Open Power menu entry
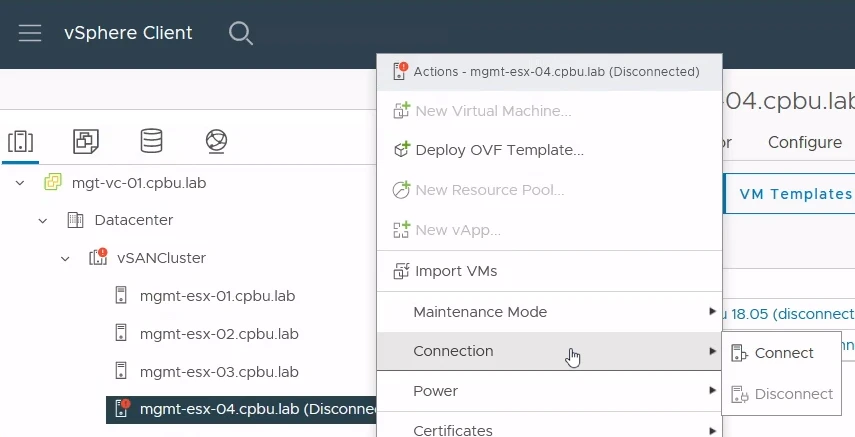Viewport: 855px width, 437px height. (550, 391)
